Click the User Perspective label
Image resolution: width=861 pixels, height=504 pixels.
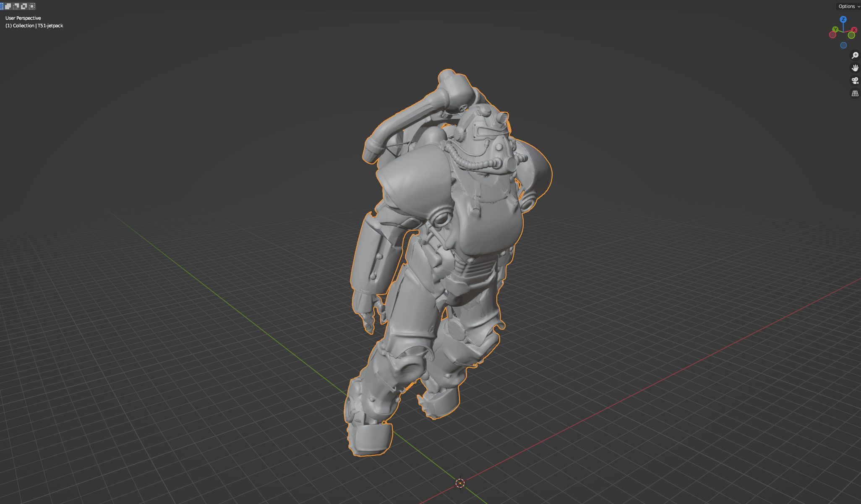(x=23, y=18)
